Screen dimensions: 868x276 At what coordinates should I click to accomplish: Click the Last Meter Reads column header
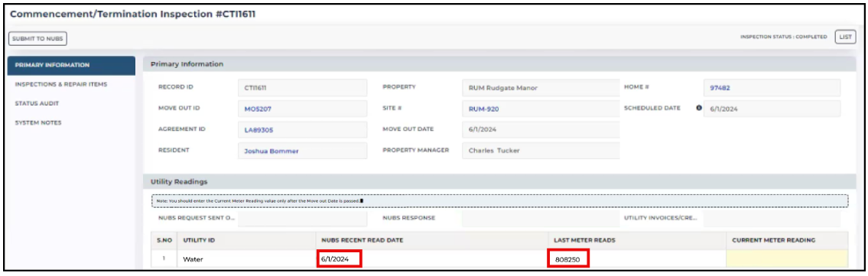pos(637,240)
